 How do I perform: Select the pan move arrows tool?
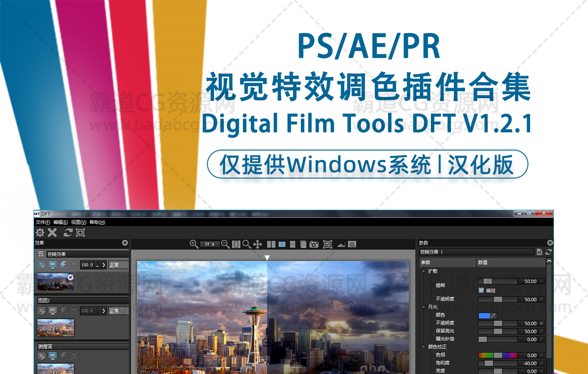[x=258, y=244]
